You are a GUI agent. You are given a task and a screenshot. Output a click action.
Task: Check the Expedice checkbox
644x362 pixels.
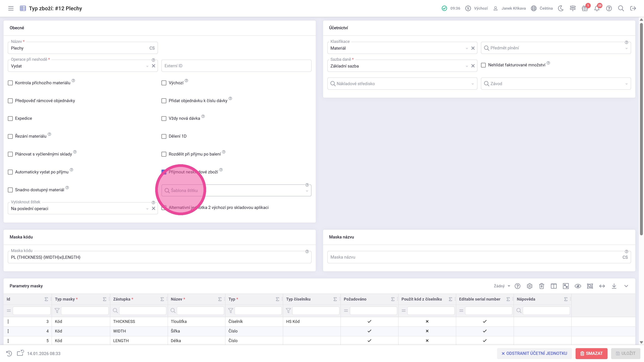(x=10, y=118)
